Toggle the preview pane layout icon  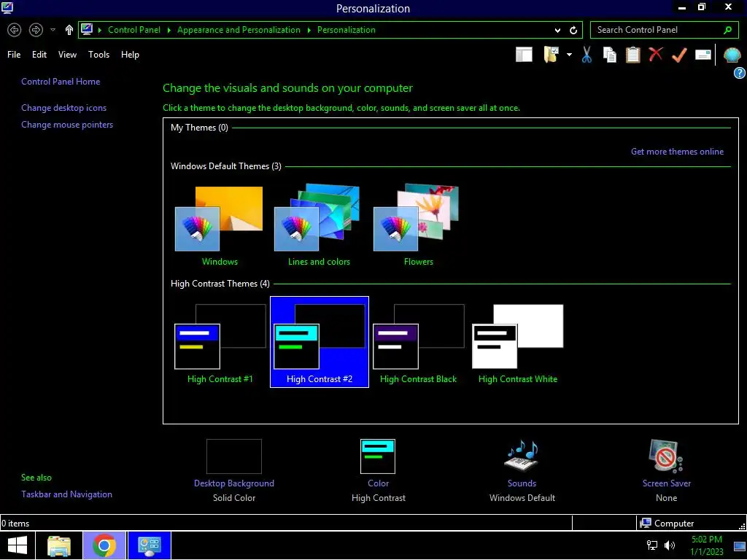click(x=524, y=55)
